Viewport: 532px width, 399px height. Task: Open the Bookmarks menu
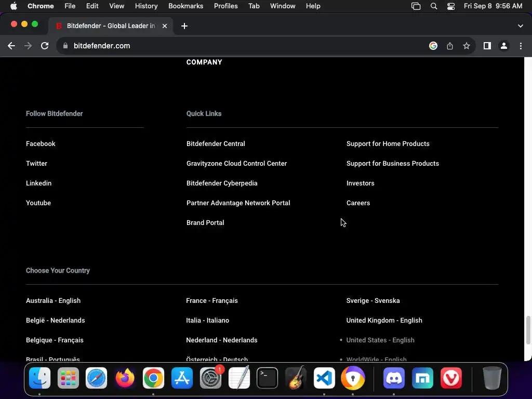[x=185, y=6]
